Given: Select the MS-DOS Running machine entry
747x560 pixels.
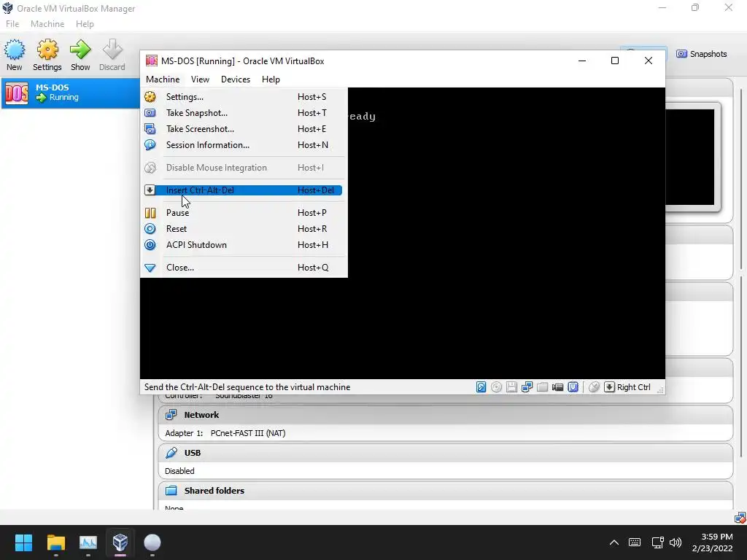Looking at the screenshot, I should (71, 93).
